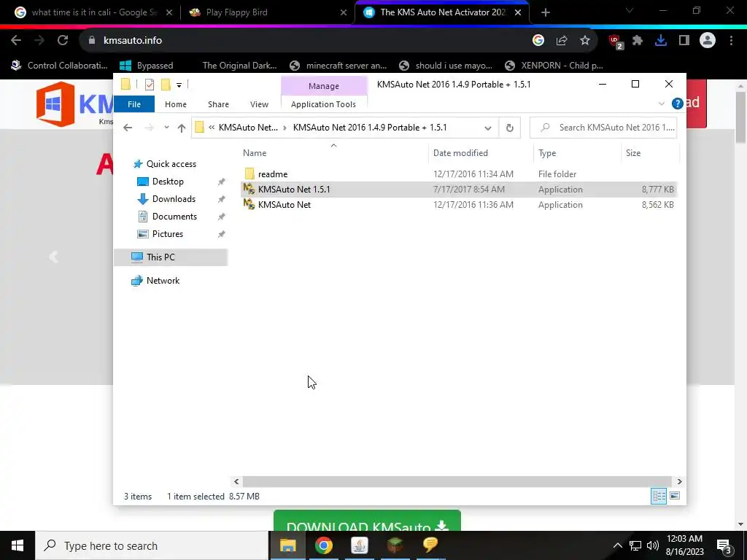747x560 pixels.
Task: Click the Windows taskbar search box
Action: tap(152, 545)
